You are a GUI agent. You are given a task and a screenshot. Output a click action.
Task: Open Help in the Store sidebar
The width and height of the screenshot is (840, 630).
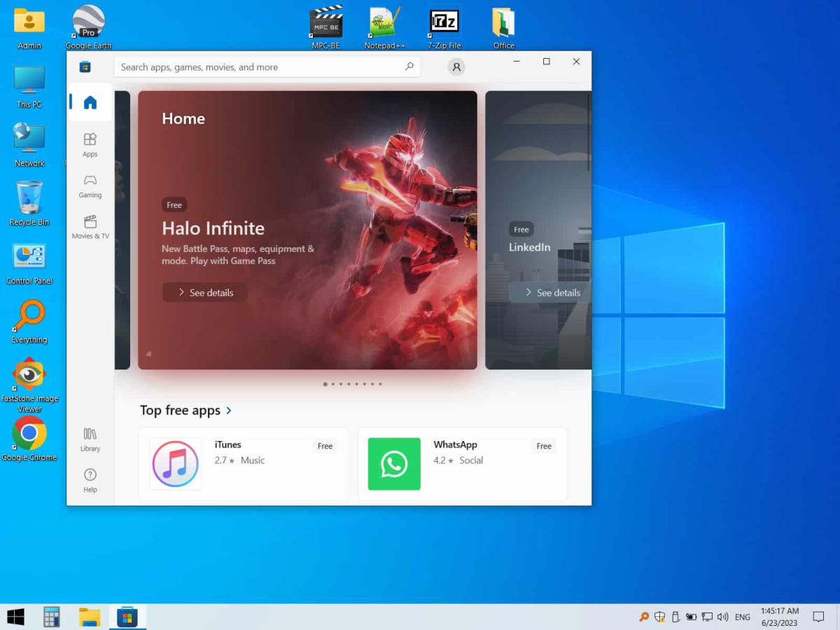coord(90,479)
